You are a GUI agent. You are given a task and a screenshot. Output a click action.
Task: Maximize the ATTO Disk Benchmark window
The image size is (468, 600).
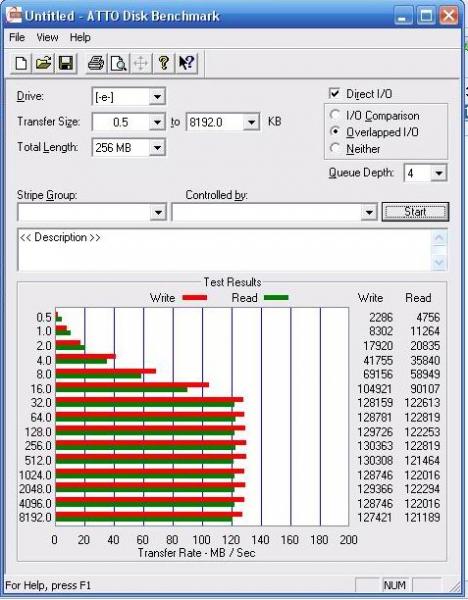click(426, 16)
